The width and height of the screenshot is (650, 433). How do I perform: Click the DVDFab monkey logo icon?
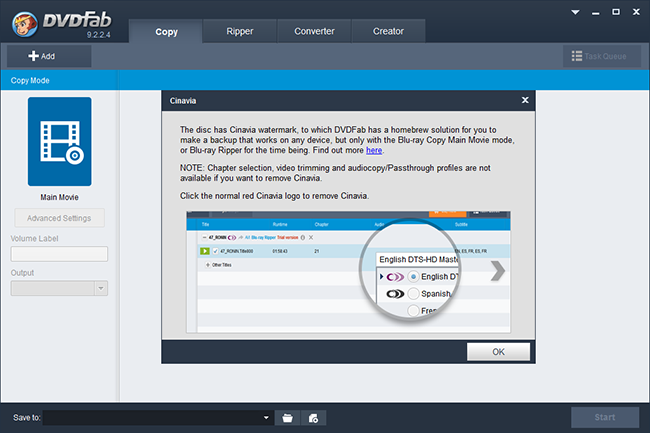click(25, 24)
